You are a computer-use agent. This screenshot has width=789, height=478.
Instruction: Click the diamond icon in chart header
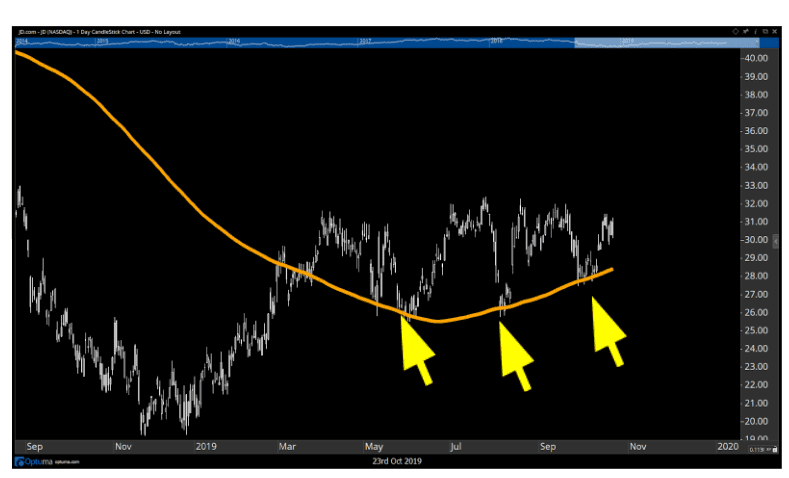coord(735,32)
